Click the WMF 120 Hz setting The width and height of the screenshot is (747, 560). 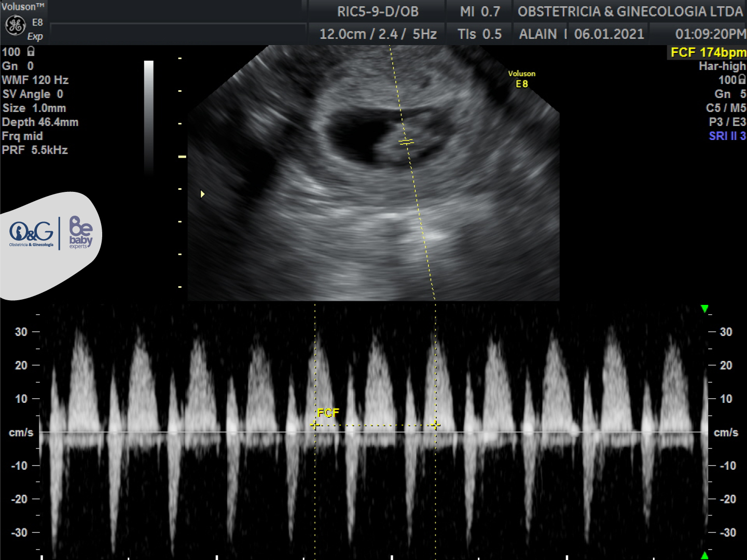coord(35,80)
